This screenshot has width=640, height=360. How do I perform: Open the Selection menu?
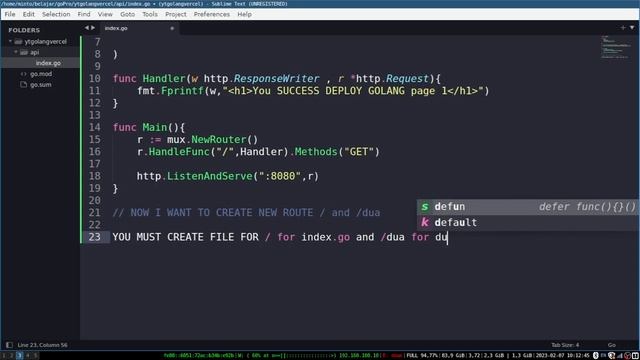[x=56, y=14]
